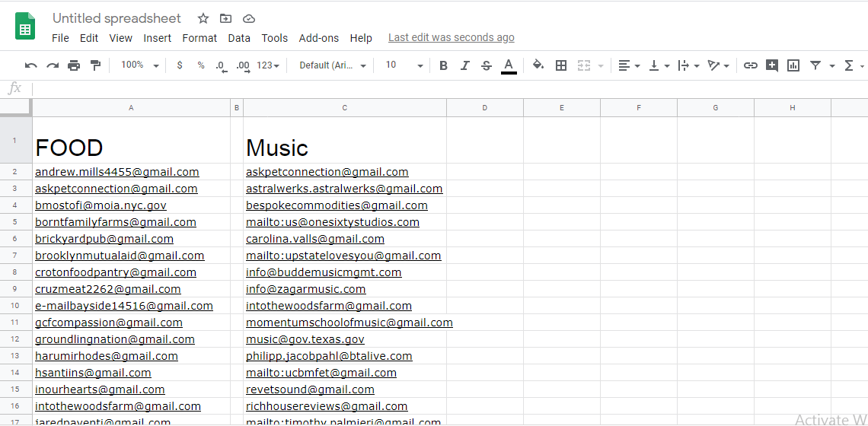The image size is (868, 426).
Task: Open the Add-ons menu
Action: [x=318, y=38]
